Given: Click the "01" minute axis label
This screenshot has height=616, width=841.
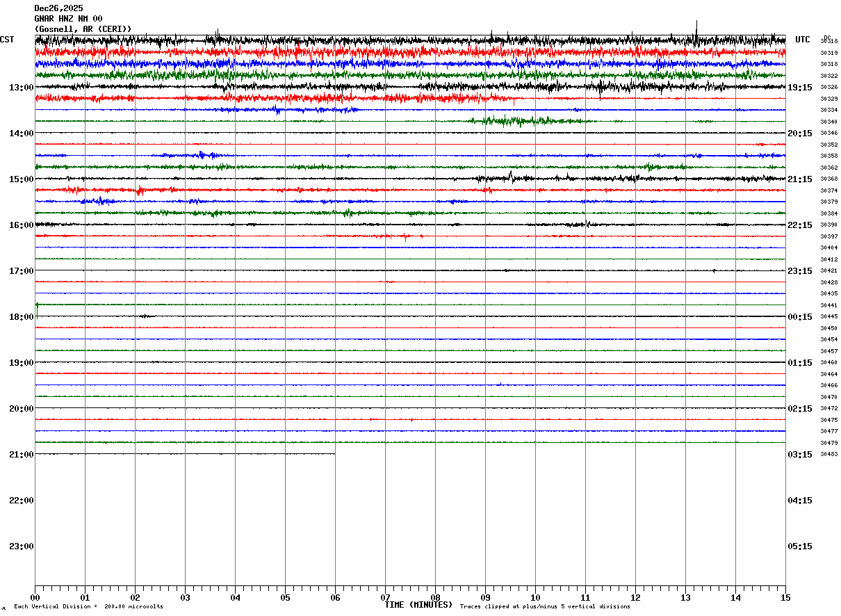Looking at the screenshot, I should (x=85, y=598).
